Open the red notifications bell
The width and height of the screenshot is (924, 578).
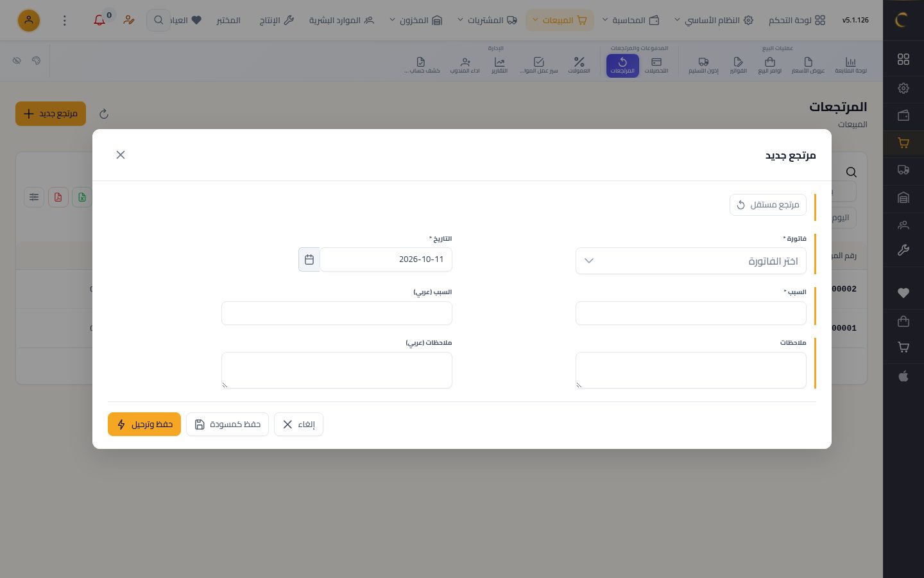99,20
